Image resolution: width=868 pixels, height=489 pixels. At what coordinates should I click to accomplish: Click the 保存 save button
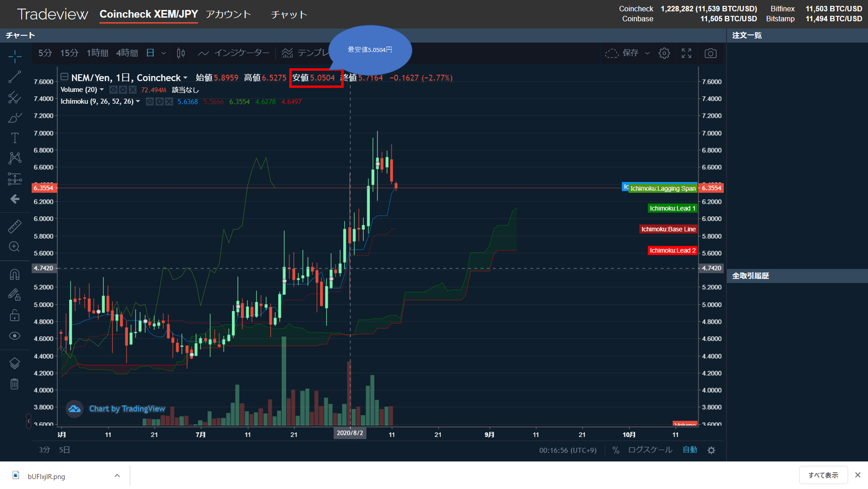coord(630,53)
